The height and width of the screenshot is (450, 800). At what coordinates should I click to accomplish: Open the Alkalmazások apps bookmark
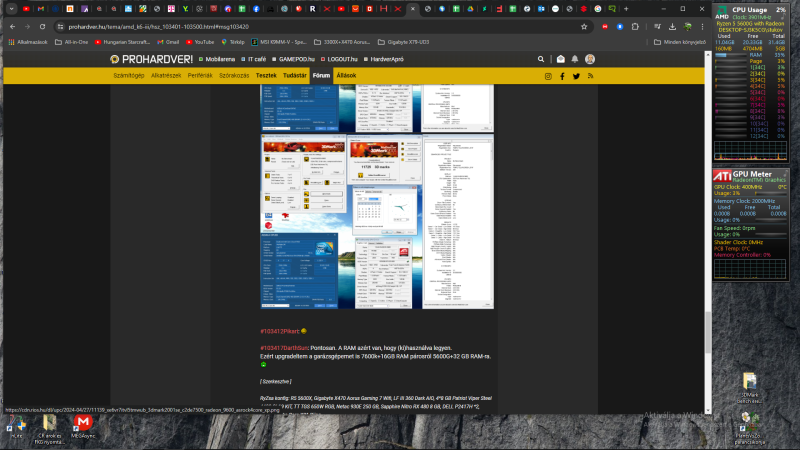tap(27, 42)
